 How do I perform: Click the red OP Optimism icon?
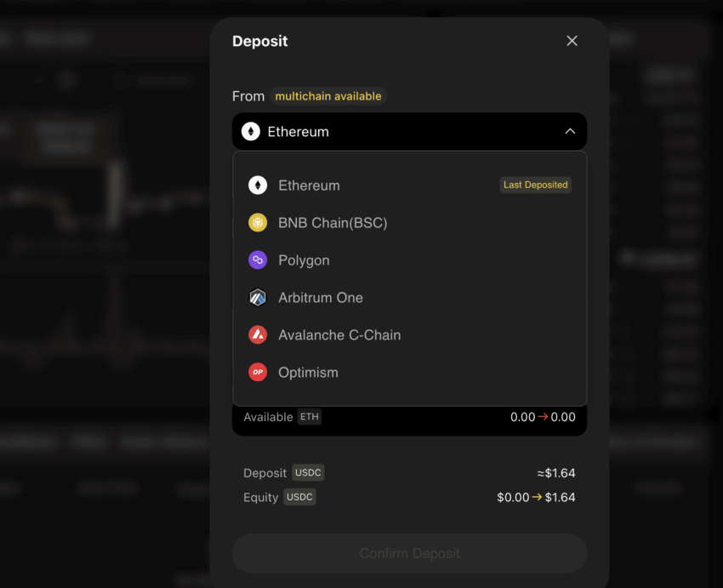258,372
